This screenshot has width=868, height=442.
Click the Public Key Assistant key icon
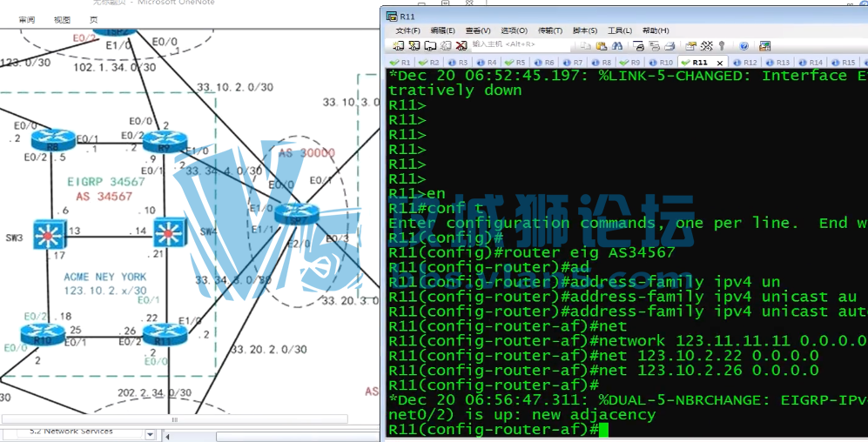[x=722, y=46]
